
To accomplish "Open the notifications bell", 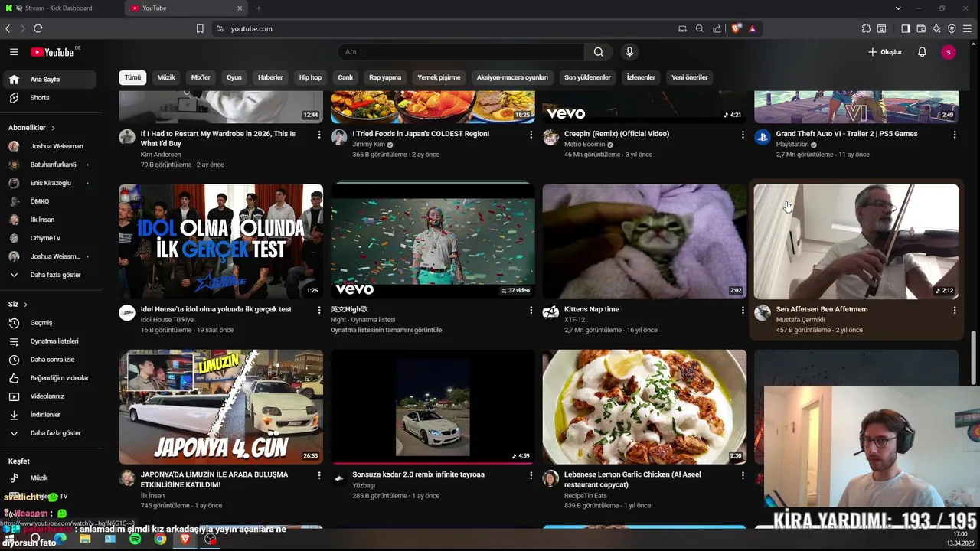I will (922, 52).
